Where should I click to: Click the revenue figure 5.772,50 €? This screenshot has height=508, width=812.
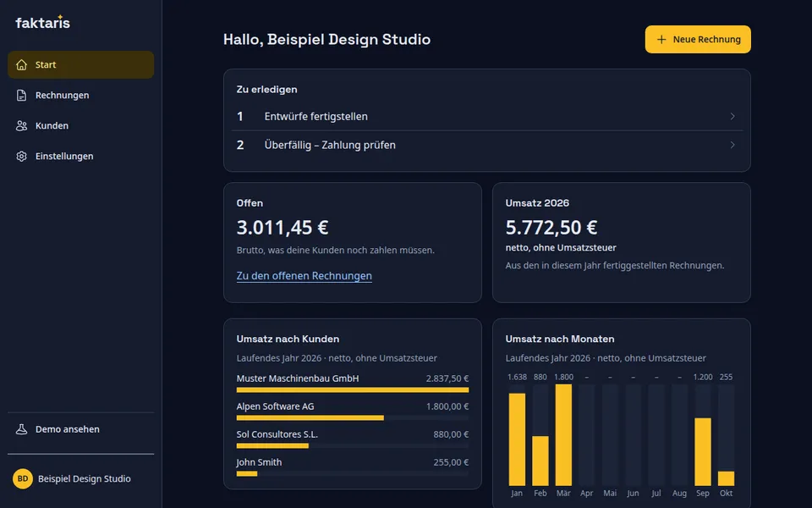(x=551, y=228)
